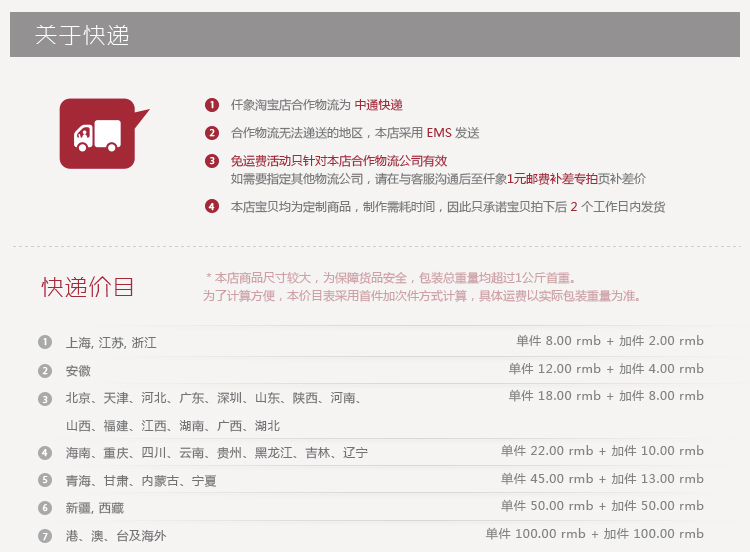Click gray circle 5 beside 青海、甘肃
The image size is (750, 552).
point(45,480)
